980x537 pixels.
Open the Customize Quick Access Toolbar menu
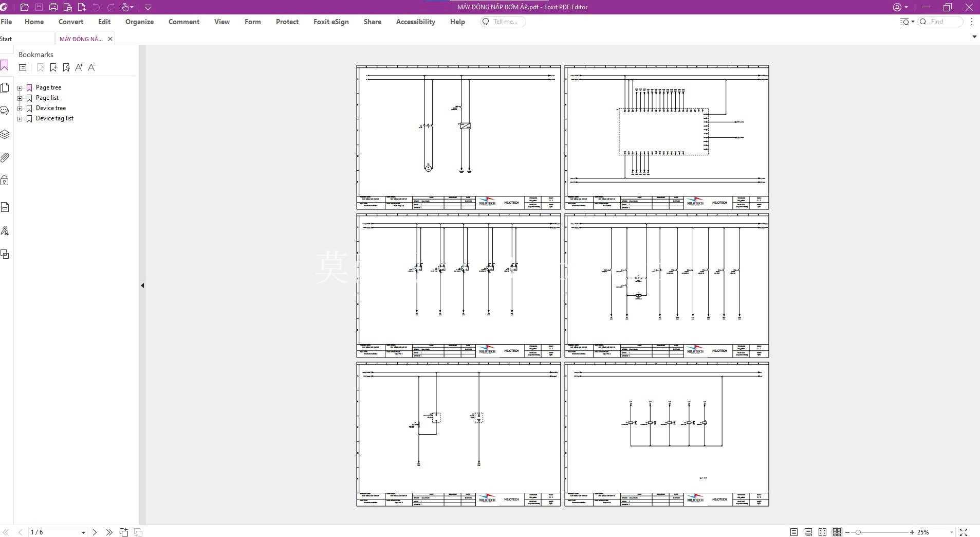[147, 7]
